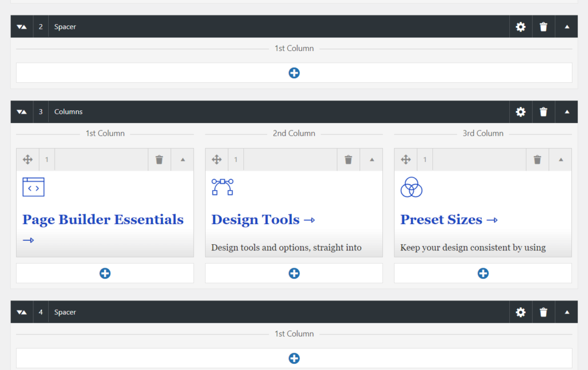
Task: Open Preset Sizes heading link
Action: (449, 220)
